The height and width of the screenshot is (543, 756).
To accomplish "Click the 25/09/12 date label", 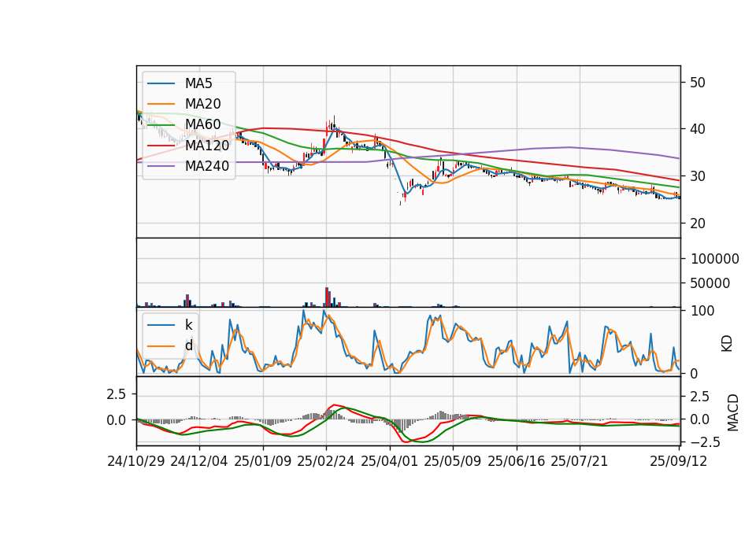I will click(678, 461).
